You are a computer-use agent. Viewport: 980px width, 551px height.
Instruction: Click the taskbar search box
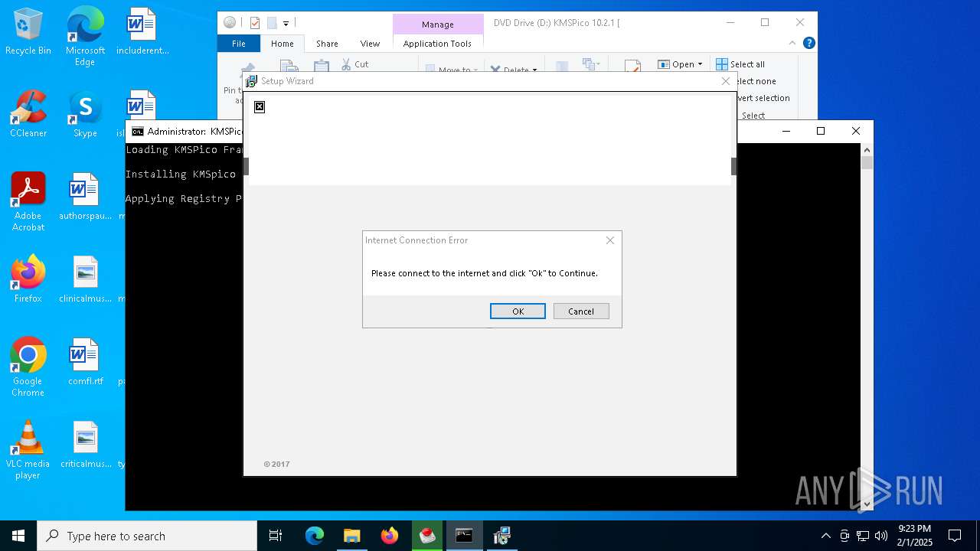[147, 536]
